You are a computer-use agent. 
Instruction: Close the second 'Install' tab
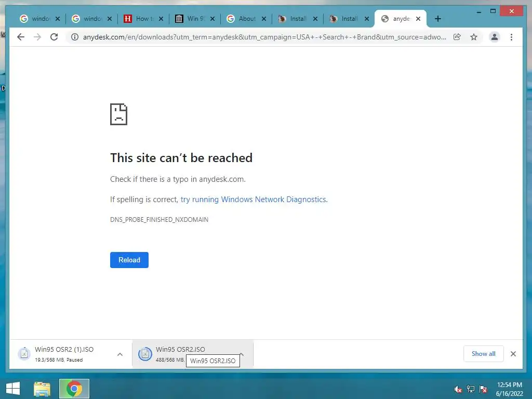coord(367,19)
